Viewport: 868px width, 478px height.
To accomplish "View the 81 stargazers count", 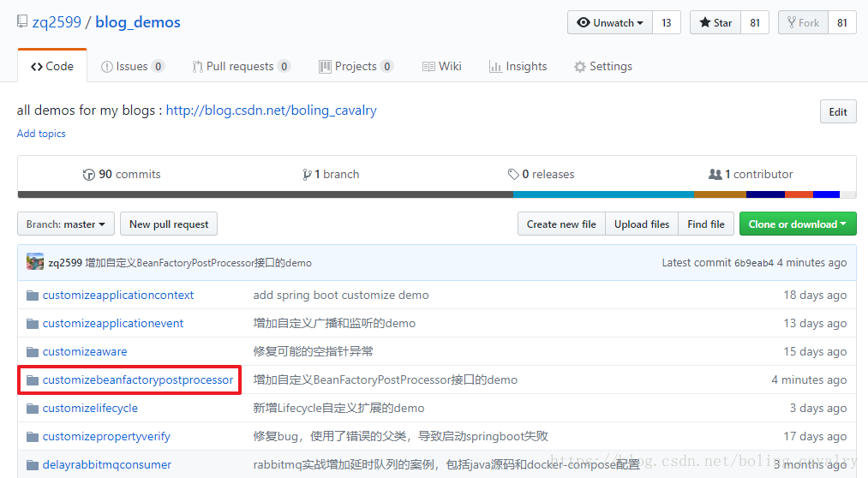I will [x=755, y=22].
